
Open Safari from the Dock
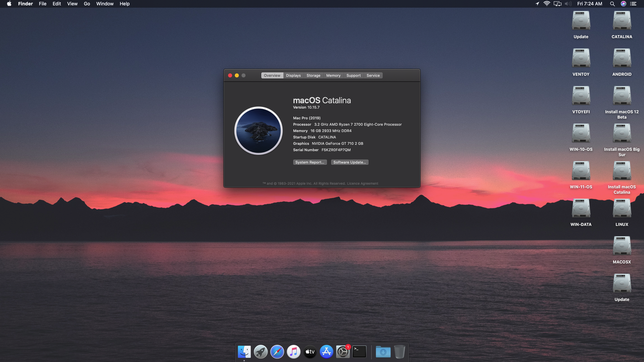point(277,351)
